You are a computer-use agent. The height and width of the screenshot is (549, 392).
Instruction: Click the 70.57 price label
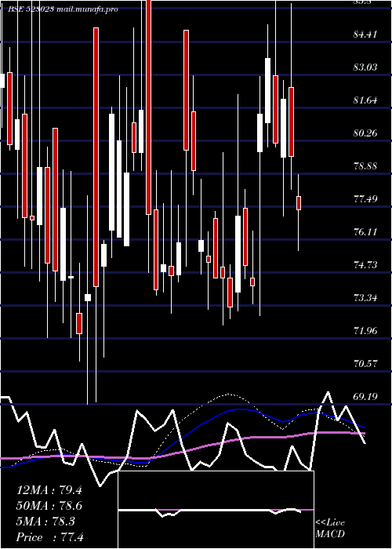365,363
